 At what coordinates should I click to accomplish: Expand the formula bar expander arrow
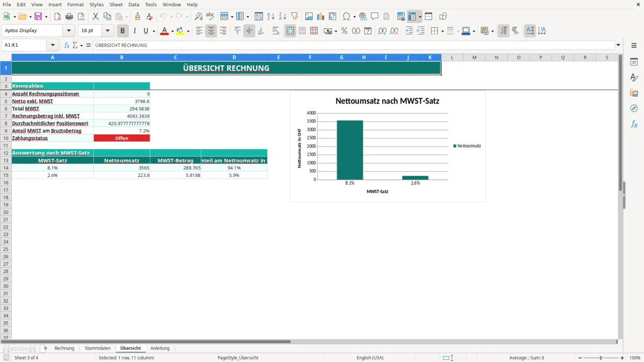(x=618, y=45)
